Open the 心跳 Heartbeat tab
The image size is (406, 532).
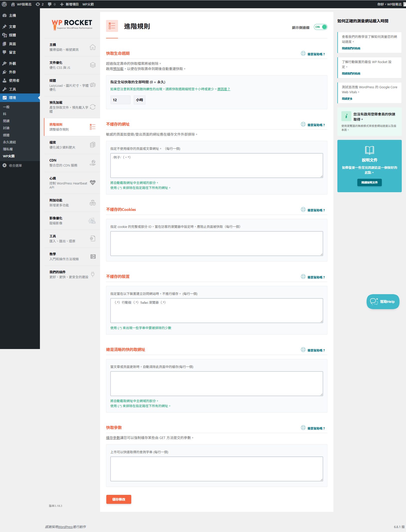pyautogui.click(x=72, y=183)
